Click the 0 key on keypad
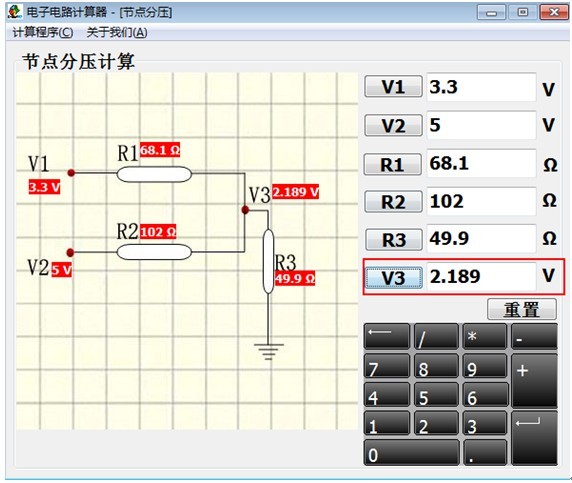 [x=411, y=452]
